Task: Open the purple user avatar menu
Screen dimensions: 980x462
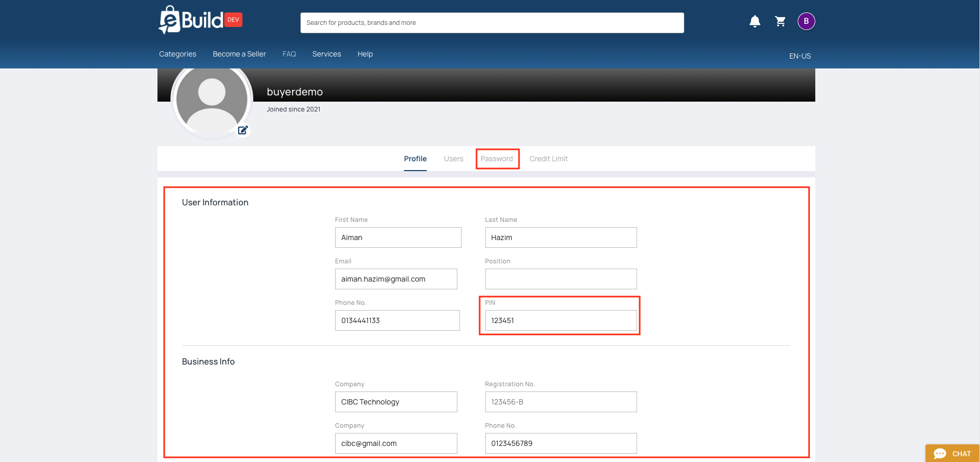Action: point(806,21)
